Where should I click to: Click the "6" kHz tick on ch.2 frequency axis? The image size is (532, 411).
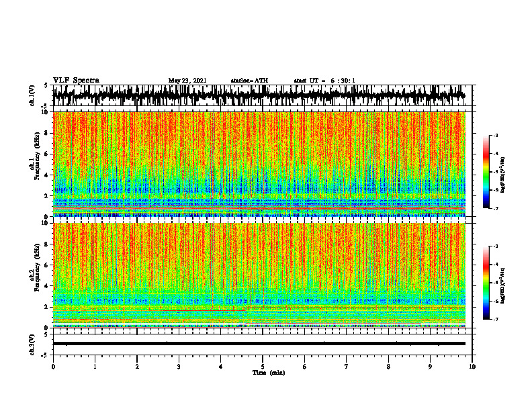47,265
